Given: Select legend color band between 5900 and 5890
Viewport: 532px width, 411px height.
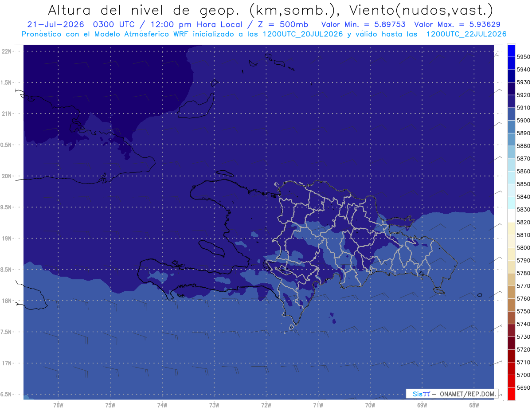Looking at the screenshot, I should tap(511, 127).
